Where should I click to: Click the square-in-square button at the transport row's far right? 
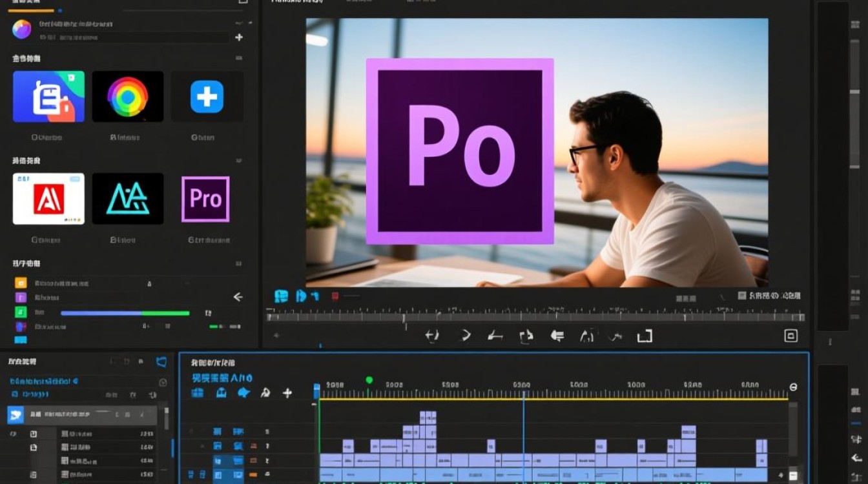click(790, 336)
